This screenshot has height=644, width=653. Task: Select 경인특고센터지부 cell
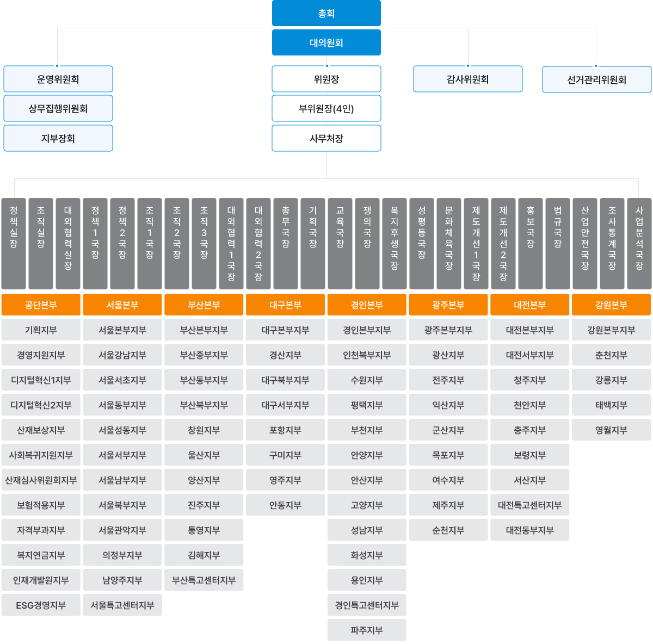click(367, 605)
